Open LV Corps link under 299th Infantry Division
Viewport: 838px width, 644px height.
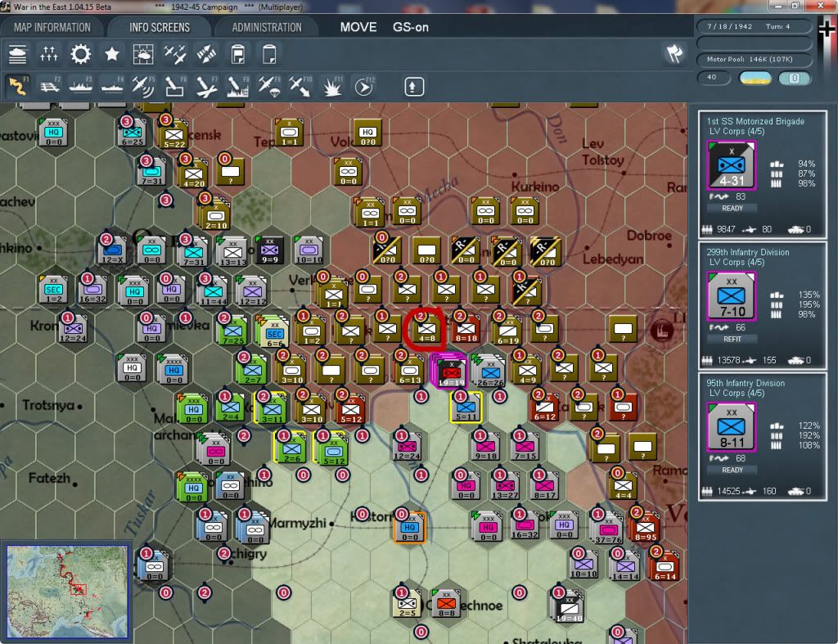pos(737,263)
